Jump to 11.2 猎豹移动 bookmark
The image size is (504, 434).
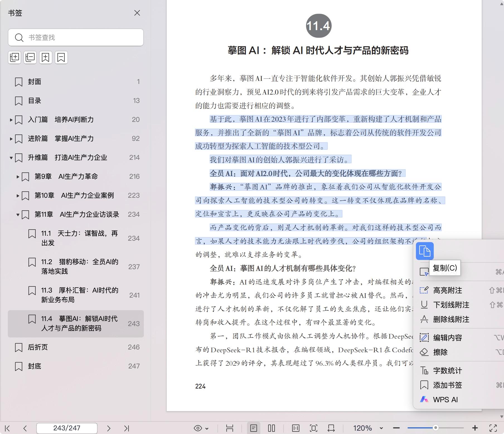coord(76,267)
